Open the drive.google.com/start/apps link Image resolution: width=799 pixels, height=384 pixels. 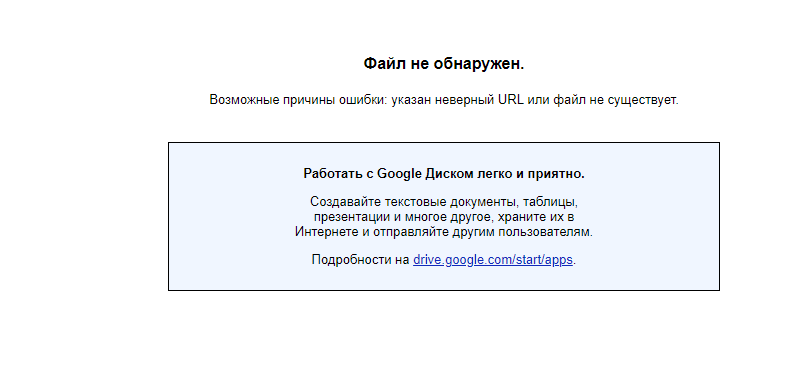493,260
